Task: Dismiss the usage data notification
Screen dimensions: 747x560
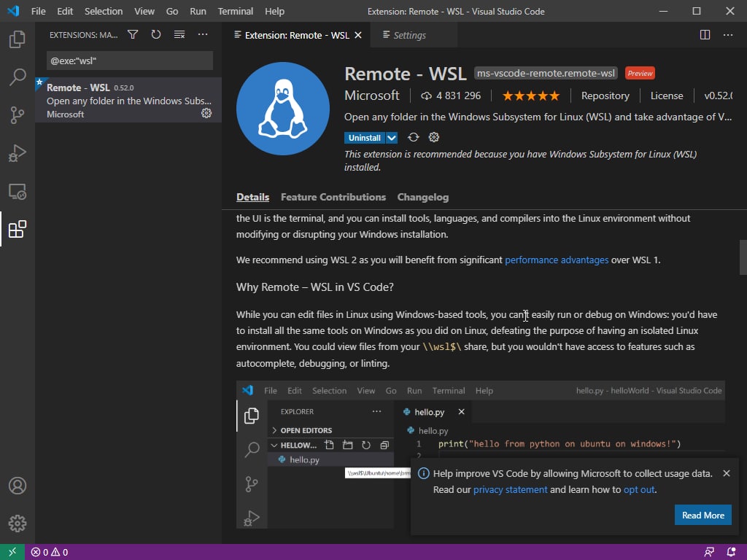Action: 727,473
